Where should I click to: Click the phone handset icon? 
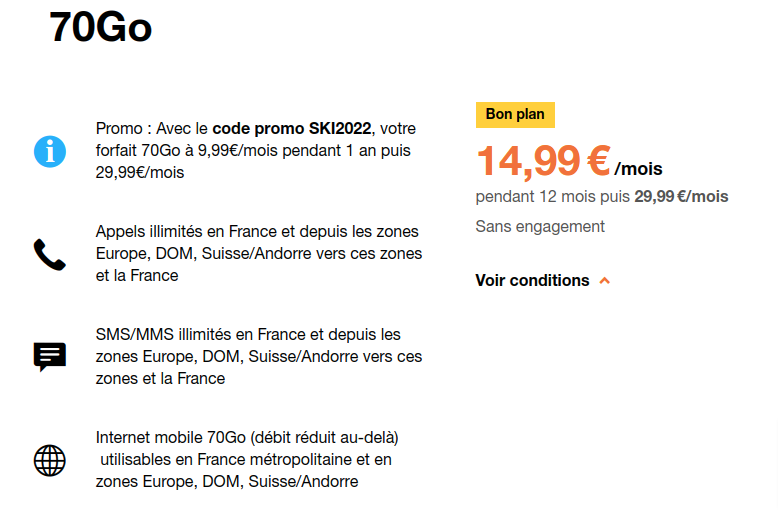tap(49, 255)
